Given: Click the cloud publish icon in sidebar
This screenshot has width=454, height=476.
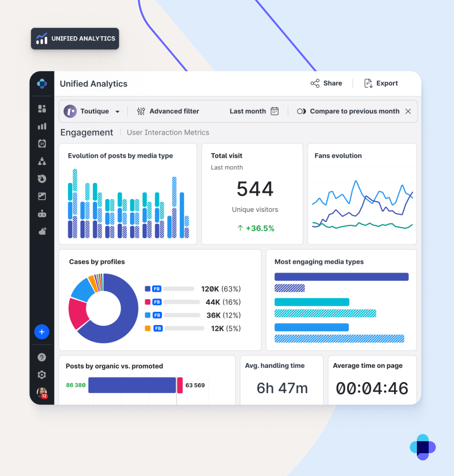Looking at the screenshot, I should pyautogui.click(x=42, y=231).
